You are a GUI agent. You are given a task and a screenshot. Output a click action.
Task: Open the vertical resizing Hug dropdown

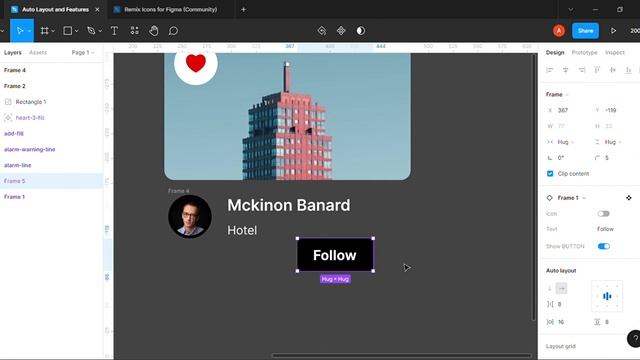(x=613, y=142)
